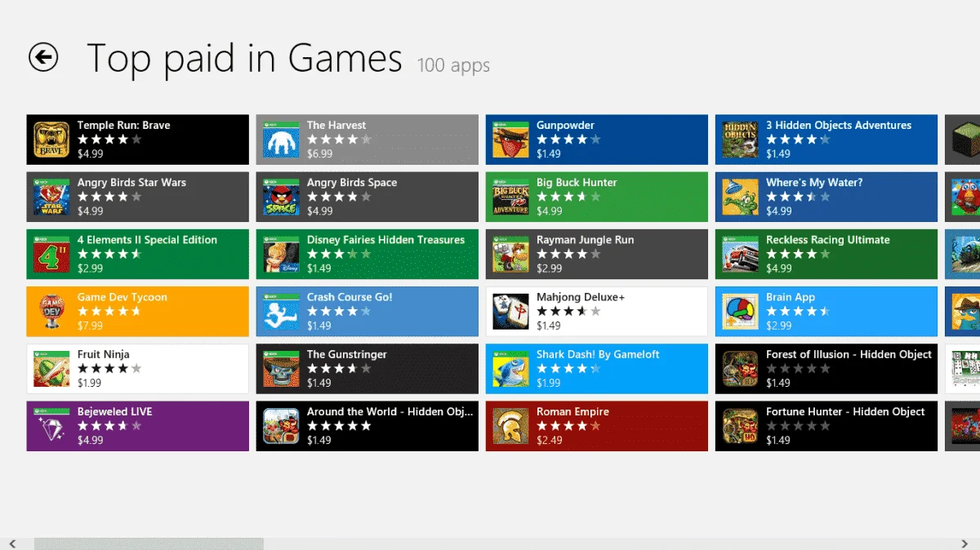Click the horizontal scrollbar thumb
Screen dimensions: 980x550
tap(149, 543)
